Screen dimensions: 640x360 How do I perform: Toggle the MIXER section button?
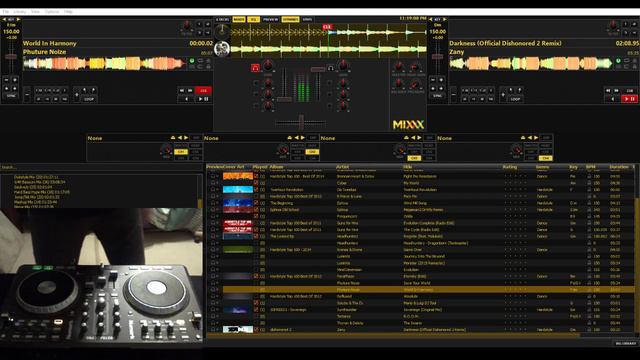(x=239, y=19)
